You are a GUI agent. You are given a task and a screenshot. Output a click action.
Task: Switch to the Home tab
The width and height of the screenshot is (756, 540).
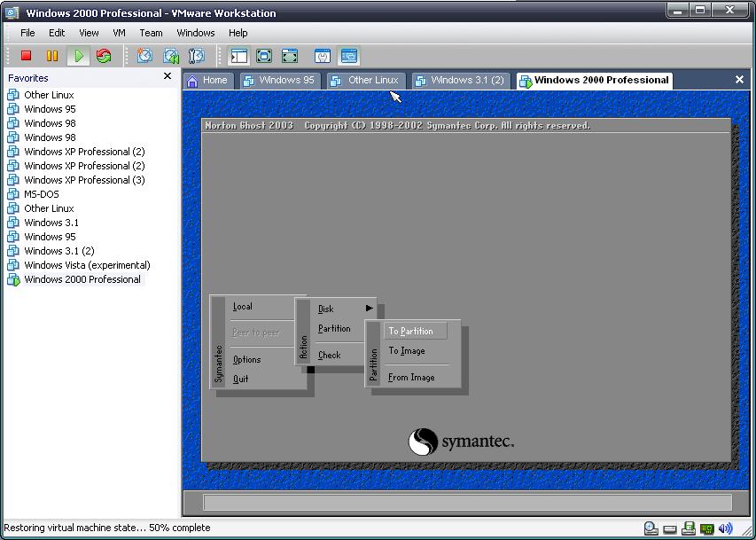click(208, 81)
